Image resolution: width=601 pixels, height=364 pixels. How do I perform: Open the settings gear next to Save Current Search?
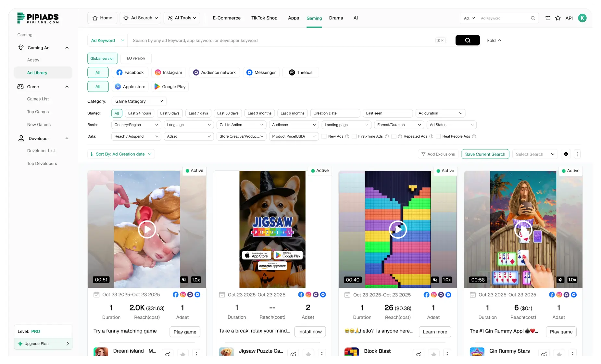pos(566,154)
